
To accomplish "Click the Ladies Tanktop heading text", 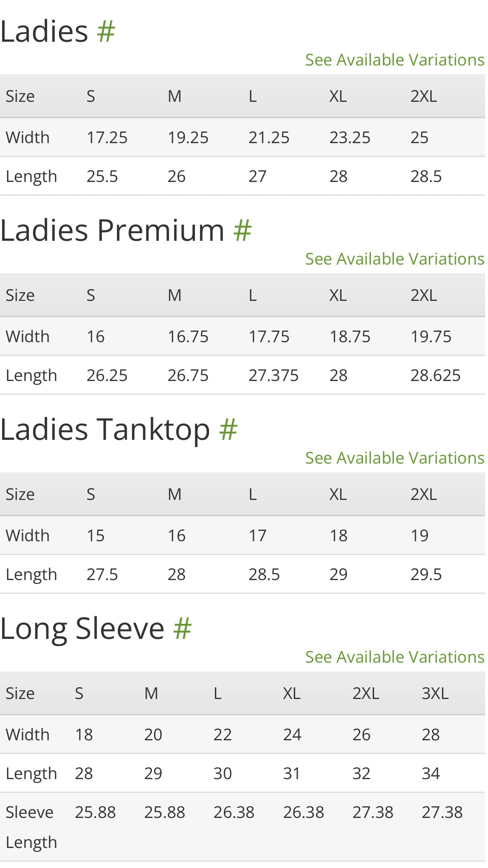I will pos(105,429).
